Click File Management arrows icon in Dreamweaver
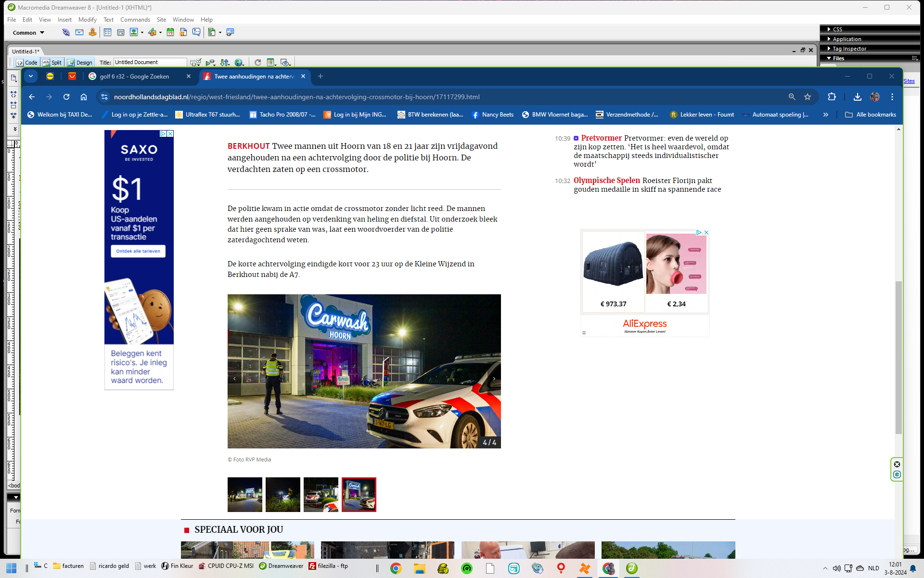Image resolution: width=924 pixels, height=578 pixels. coord(224,62)
